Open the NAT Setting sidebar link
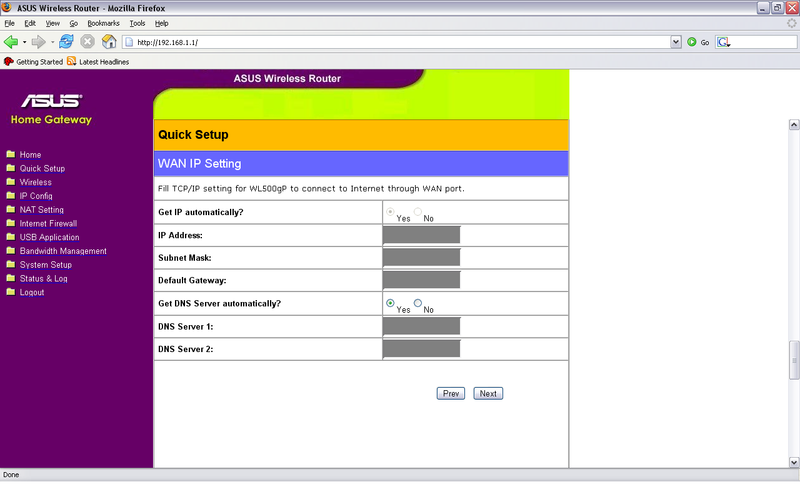The height and width of the screenshot is (484, 800). click(x=42, y=210)
